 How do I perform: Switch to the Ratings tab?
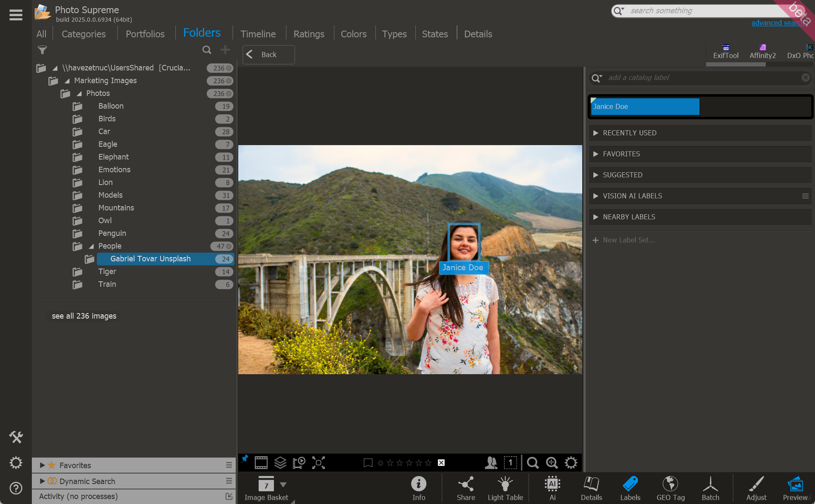pos(309,34)
